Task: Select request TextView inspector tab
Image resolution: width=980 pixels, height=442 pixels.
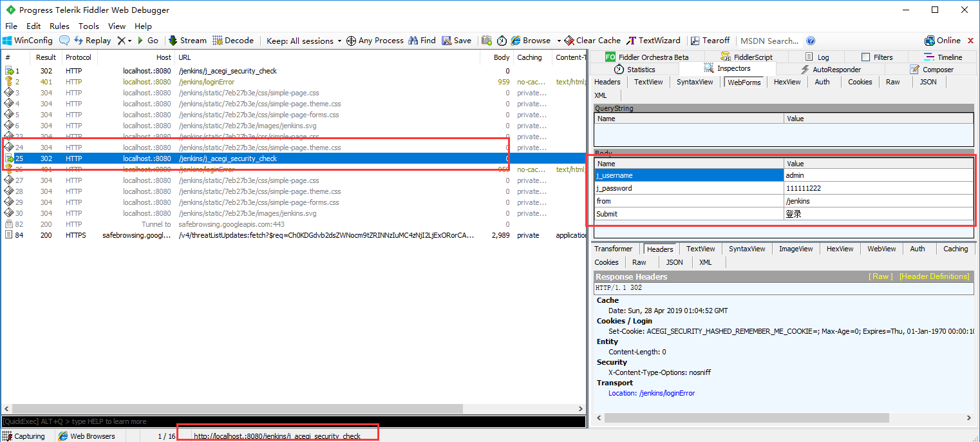Action: 648,82
